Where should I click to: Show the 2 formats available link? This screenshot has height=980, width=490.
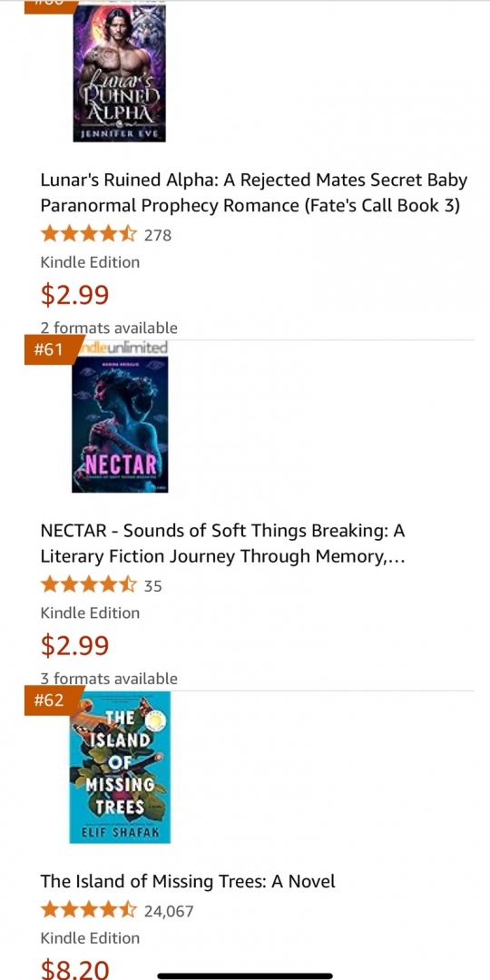[109, 328]
